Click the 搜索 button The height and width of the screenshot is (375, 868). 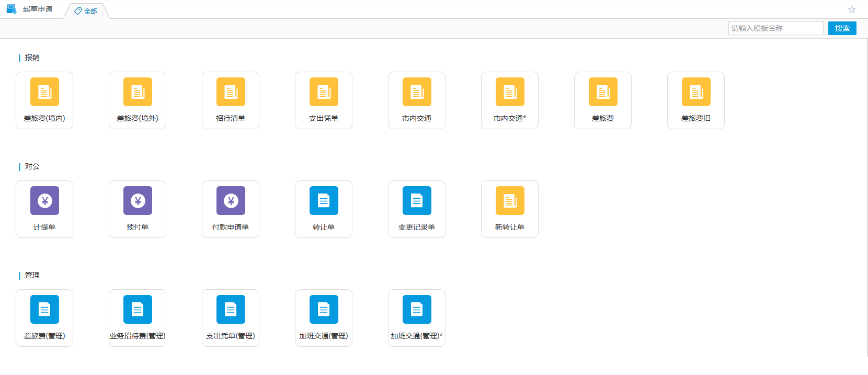[842, 28]
